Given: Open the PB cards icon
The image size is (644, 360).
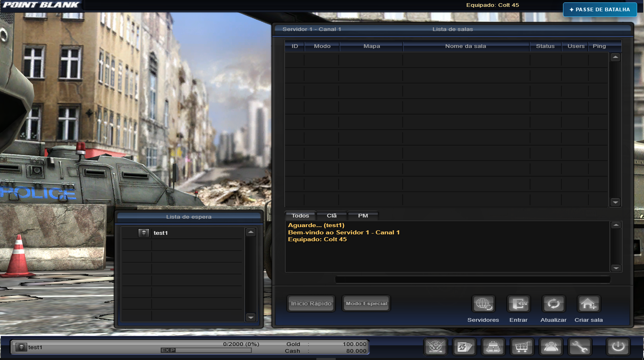Looking at the screenshot, I should click(464, 346).
